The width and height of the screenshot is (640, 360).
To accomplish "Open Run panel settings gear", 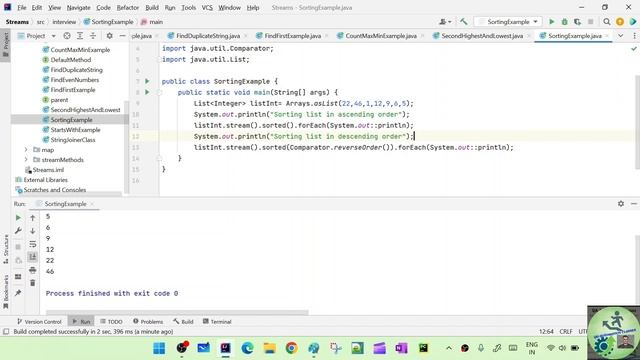I will point(621,204).
